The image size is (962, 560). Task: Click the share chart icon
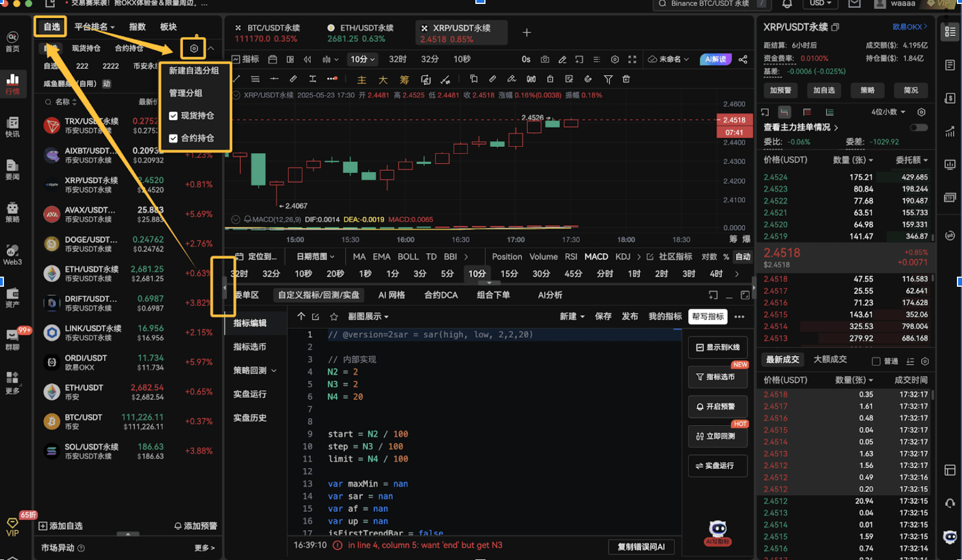743,59
